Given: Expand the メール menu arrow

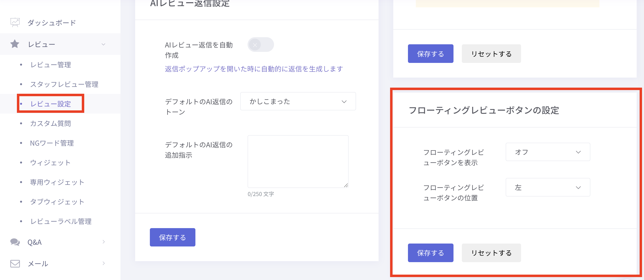Looking at the screenshot, I should (x=104, y=263).
